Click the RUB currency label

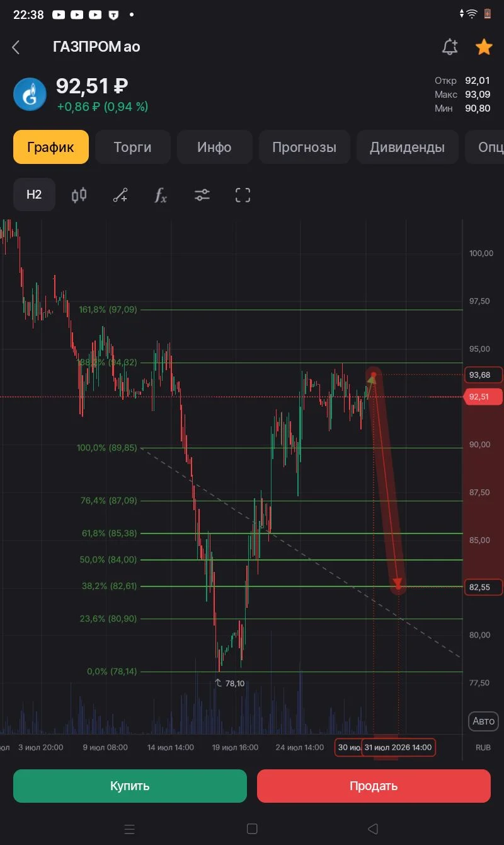point(483,747)
